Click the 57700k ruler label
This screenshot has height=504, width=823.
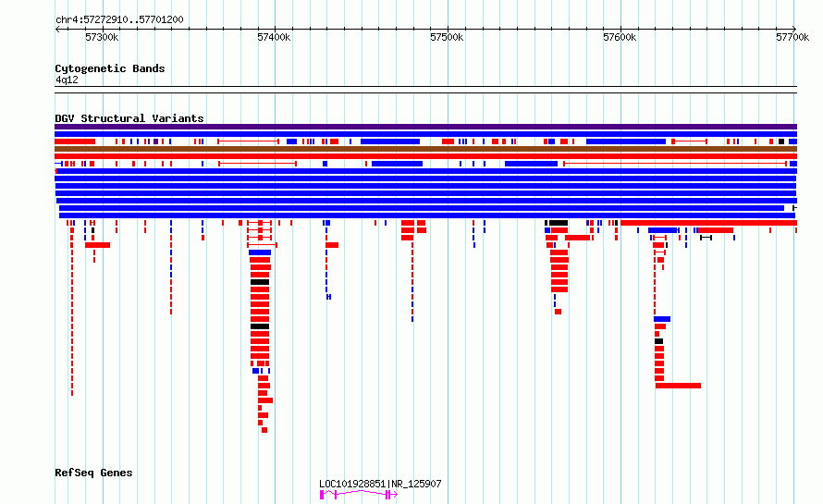coord(792,37)
